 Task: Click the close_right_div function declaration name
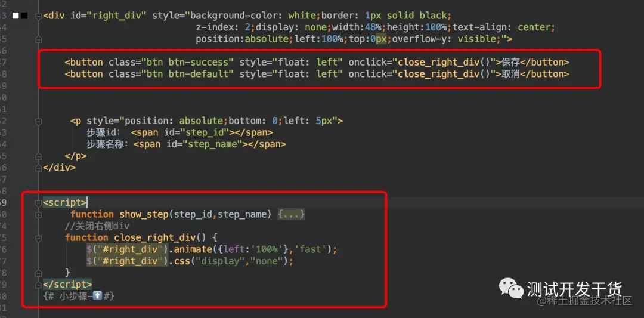coord(155,237)
